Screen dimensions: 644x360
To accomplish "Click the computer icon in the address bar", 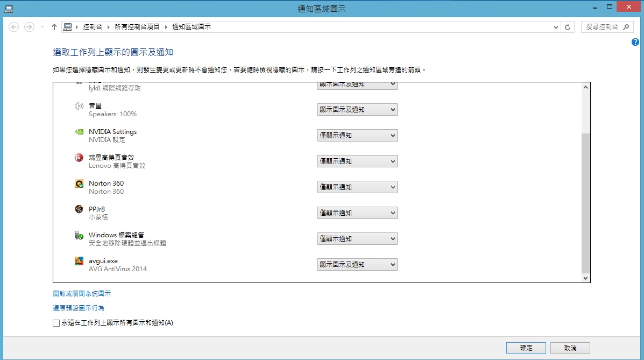I will [68, 27].
